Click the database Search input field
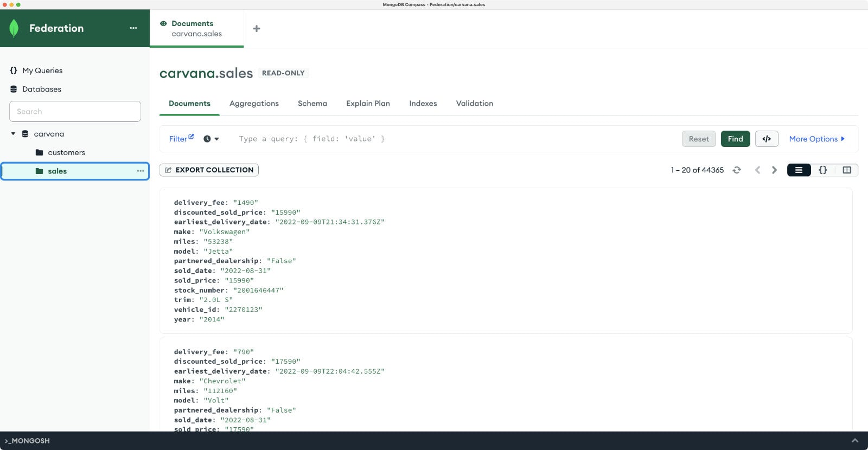Viewport: 868px width, 450px height. click(75, 111)
